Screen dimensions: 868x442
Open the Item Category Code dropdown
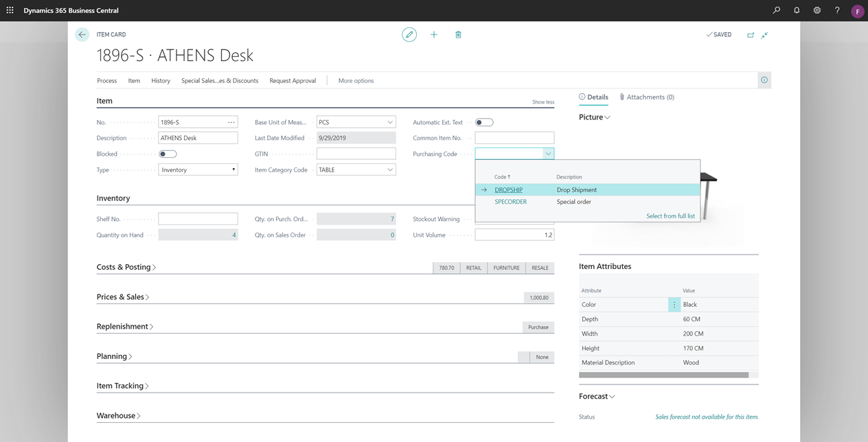click(391, 170)
